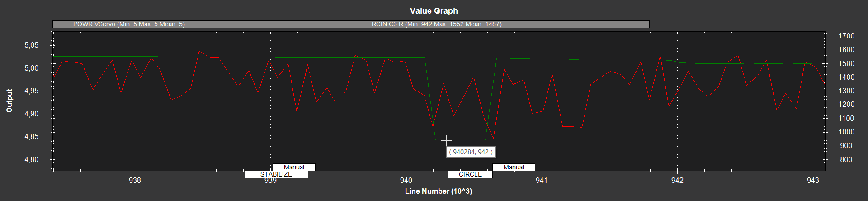
Task: Click the 943 x-axis tick label
Action: (813, 180)
